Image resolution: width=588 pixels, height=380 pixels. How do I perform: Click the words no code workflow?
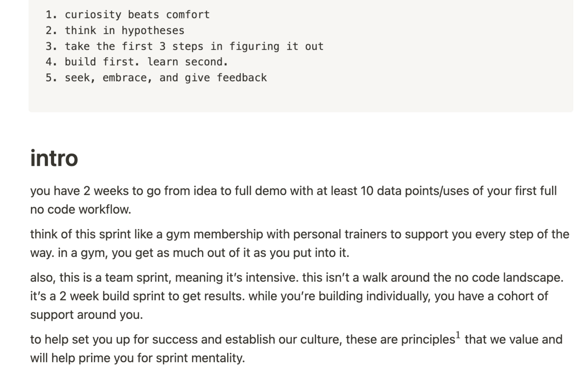coord(81,210)
